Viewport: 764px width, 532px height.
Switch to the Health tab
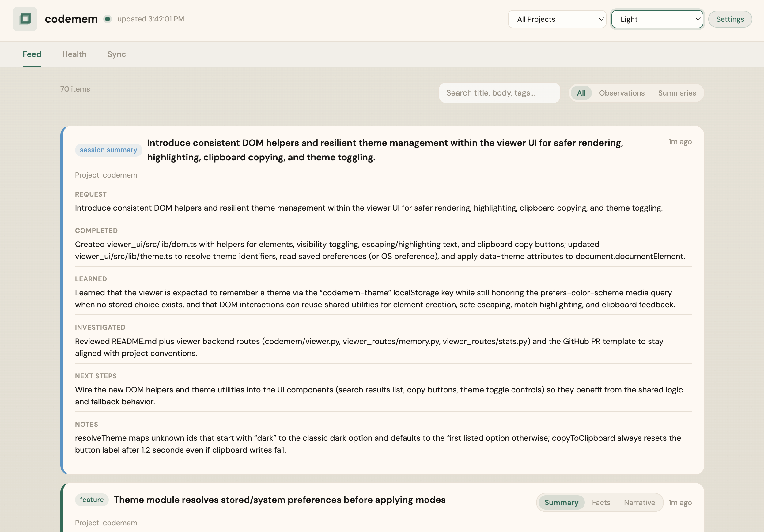[x=74, y=54]
